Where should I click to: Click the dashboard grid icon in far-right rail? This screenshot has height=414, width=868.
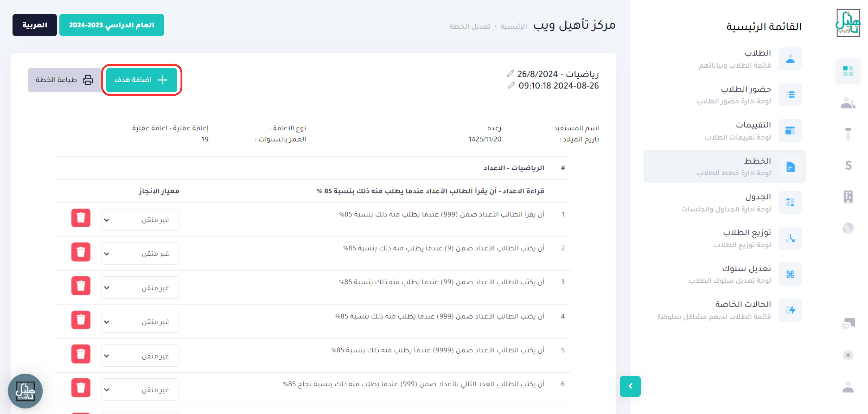click(848, 71)
